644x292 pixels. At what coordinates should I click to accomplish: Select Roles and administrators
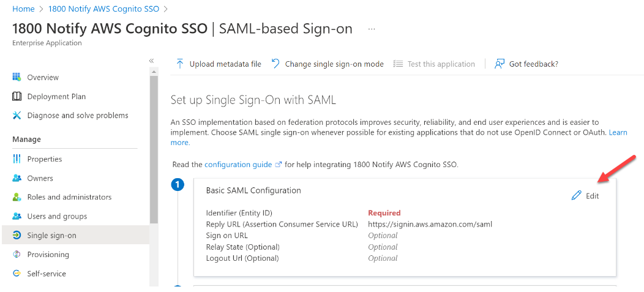coord(69,197)
